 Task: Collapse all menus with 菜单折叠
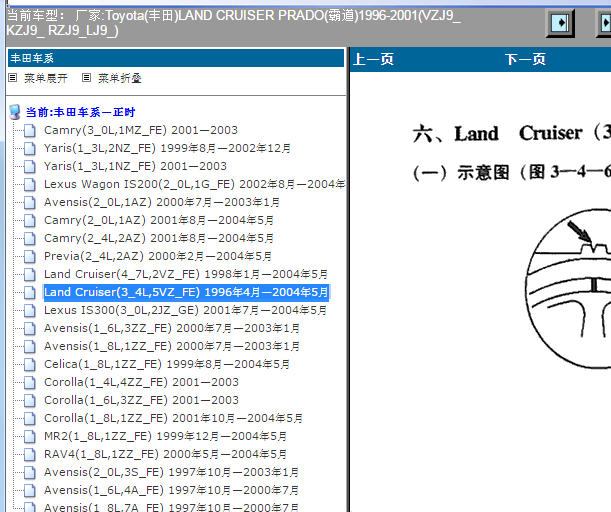point(120,78)
